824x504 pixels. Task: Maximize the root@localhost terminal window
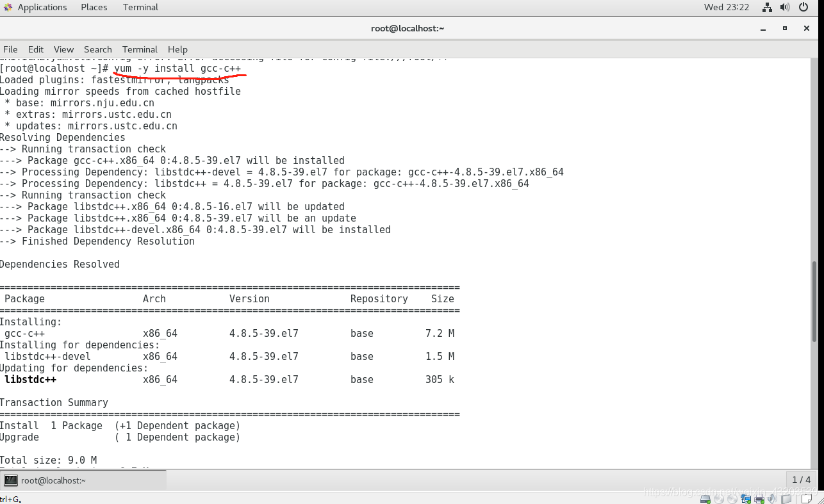point(785,28)
